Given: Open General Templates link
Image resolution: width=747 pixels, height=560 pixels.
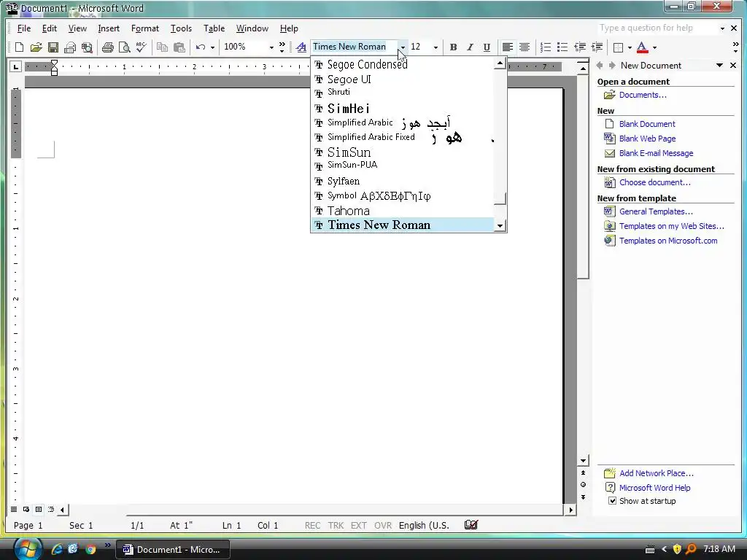Looking at the screenshot, I should pos(656,211).
